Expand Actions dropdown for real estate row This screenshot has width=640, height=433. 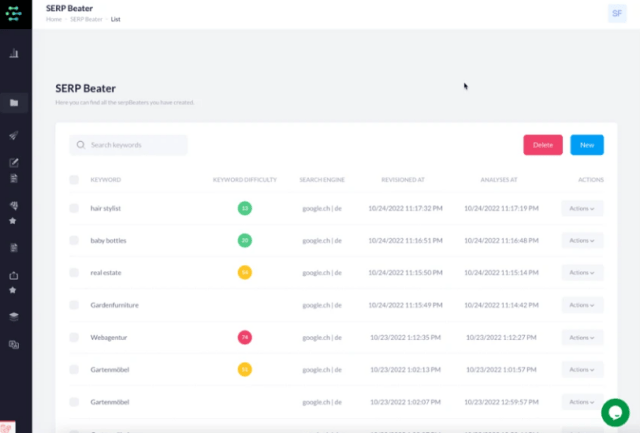pyautogui.click(x=582, y=273)
